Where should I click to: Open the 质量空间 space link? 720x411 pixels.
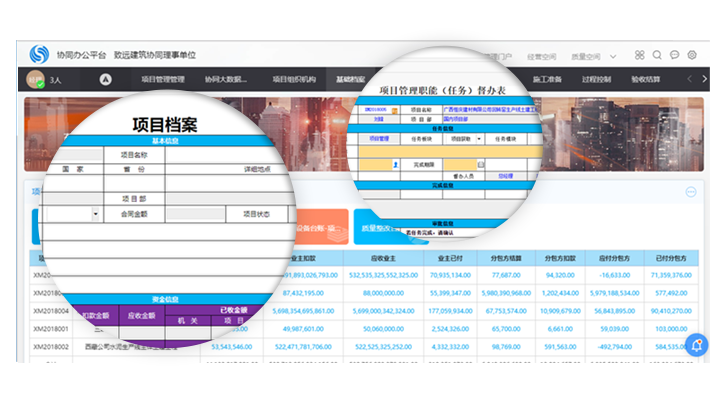click(x=585, y=56)
